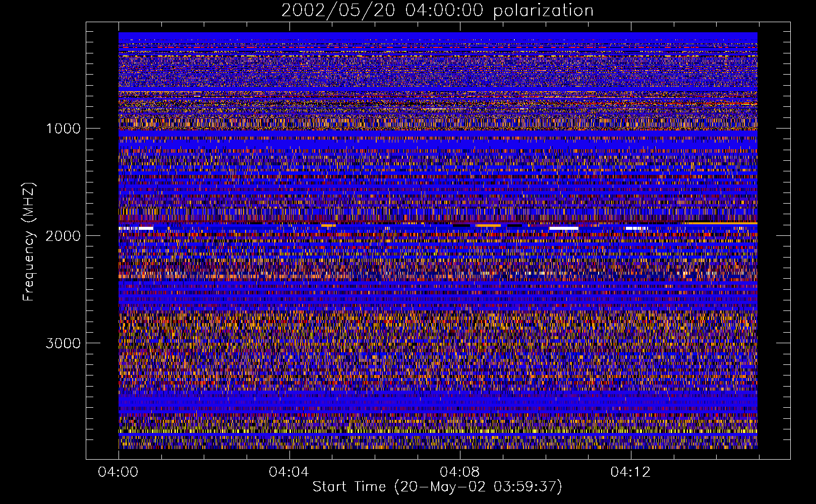The height and width of the screenshot is (504, 816).
Task: Click the "Start Time (20-May-02 03:59:37)" label
Action: pos(437,487)
